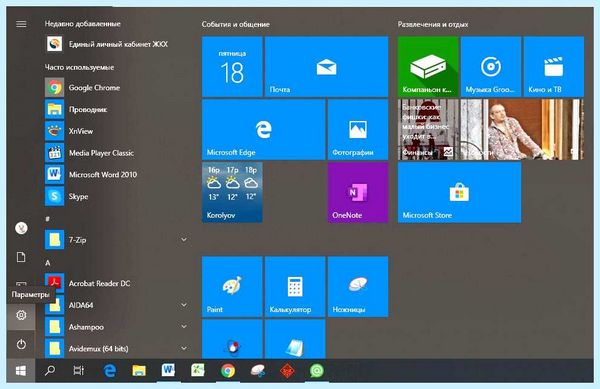Open the green spreadsheet-like app on taskbar
The height and width of the screenshot is (389, 600).
point(198,370)
